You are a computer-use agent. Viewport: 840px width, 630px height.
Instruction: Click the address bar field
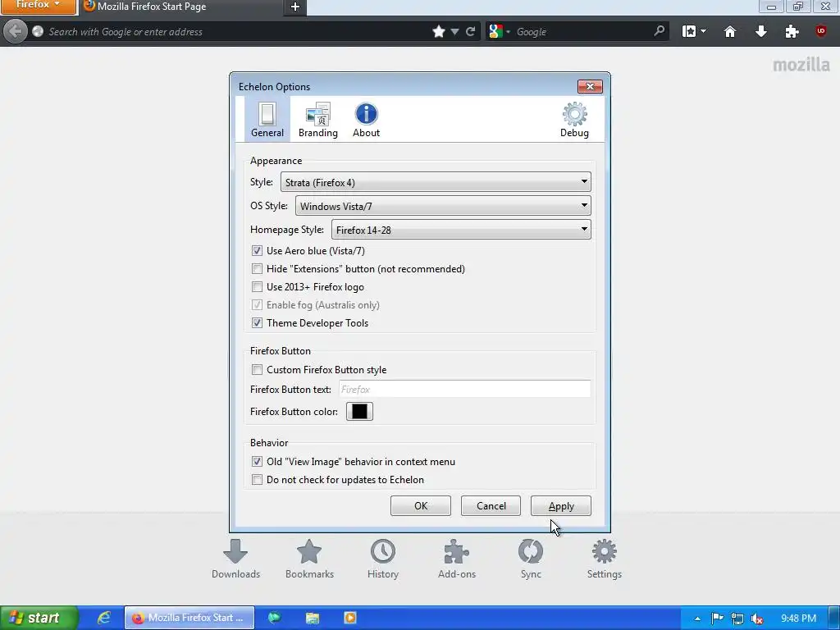pyautogui.click(x=235, y=32)
